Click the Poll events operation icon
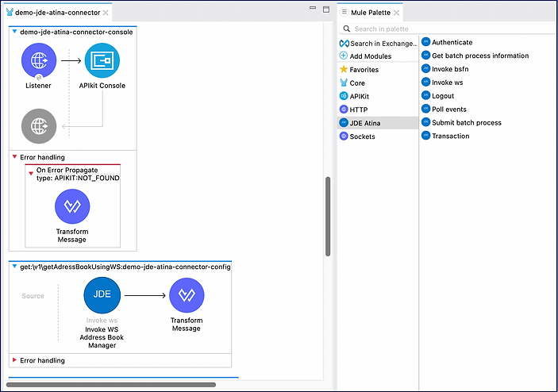This screenshot has width=558, height=392. point(426,109)
